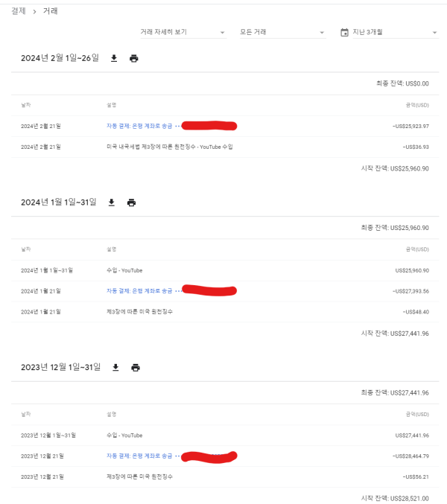Viewport: 447px width, 504px height.
Task: Open the 거래 자세히 보기 dropdown
Action: 183,32
